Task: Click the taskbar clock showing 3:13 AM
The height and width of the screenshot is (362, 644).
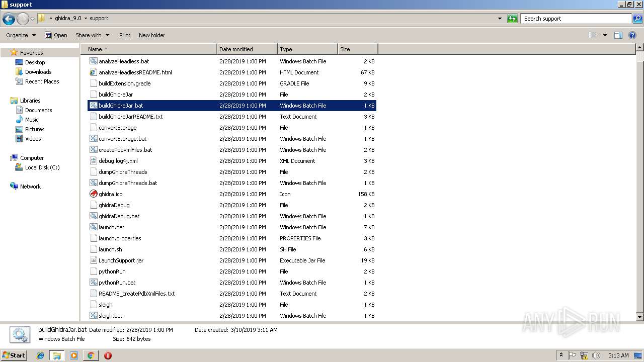Action: (x=618, y=355)
